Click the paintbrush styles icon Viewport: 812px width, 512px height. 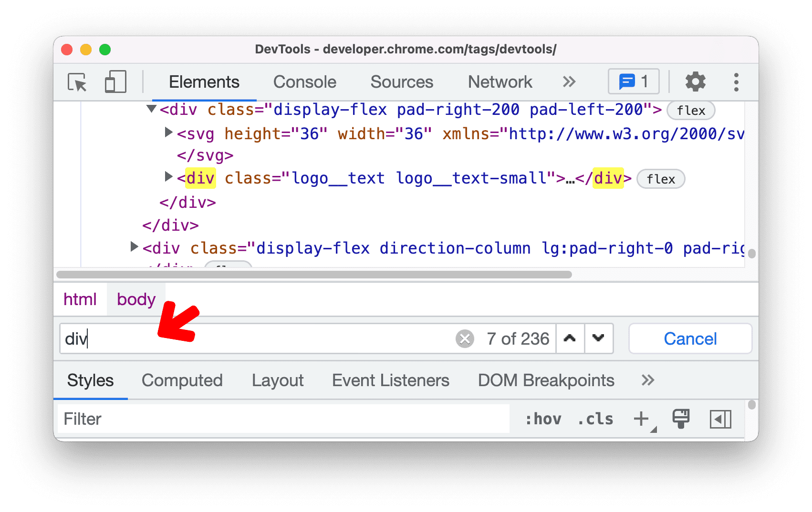point(681,419)
